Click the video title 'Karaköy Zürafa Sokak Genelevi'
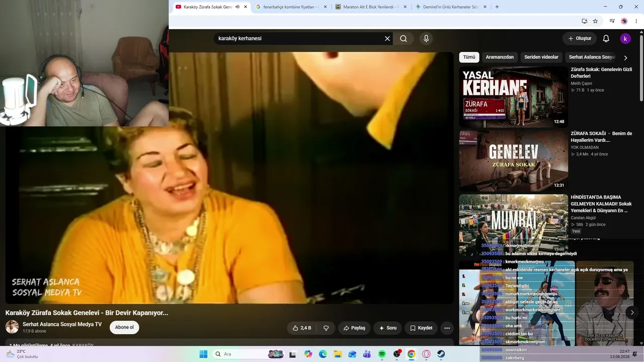 87,313
